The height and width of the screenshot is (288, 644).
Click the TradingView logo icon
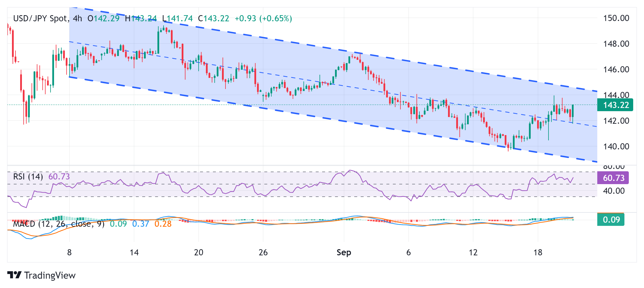pyautogui.click(x=14, y=275)
